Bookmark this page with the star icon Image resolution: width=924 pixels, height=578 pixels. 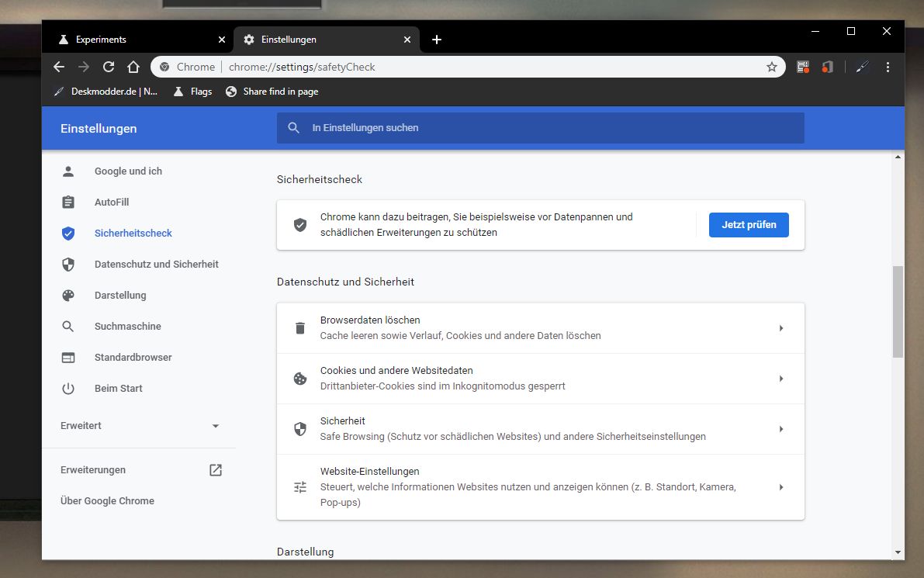pyautogui.click(x=772, y=67)
